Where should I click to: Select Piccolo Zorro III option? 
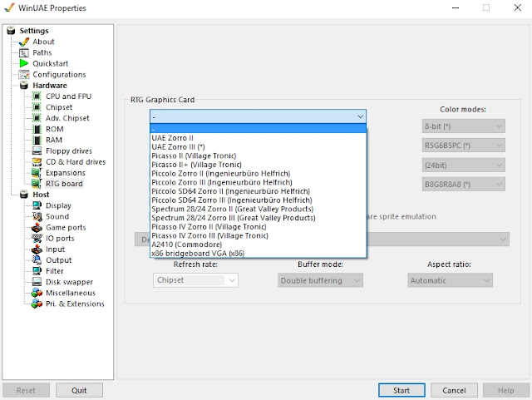[258, 182]
